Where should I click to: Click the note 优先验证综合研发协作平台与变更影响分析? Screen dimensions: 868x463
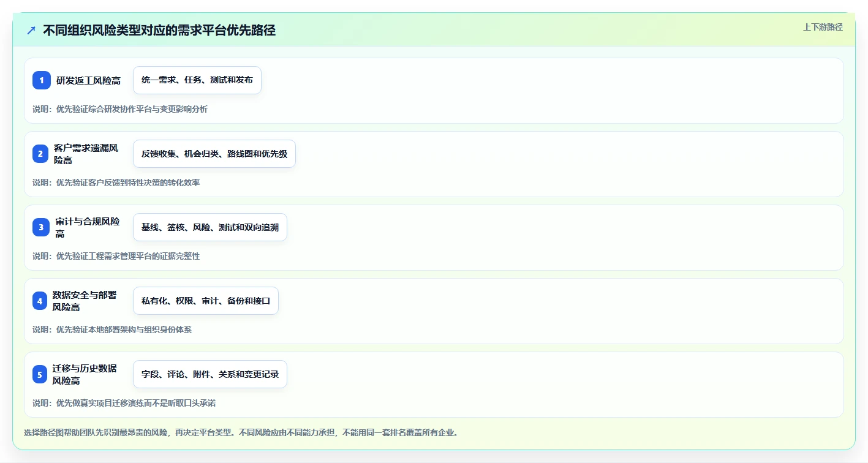(132, 109)
